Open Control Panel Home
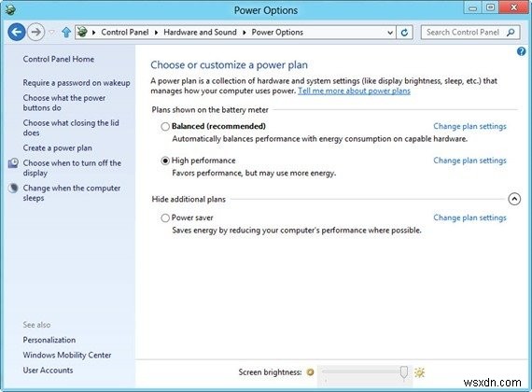 pyautogui.click(x=59, y=59)
